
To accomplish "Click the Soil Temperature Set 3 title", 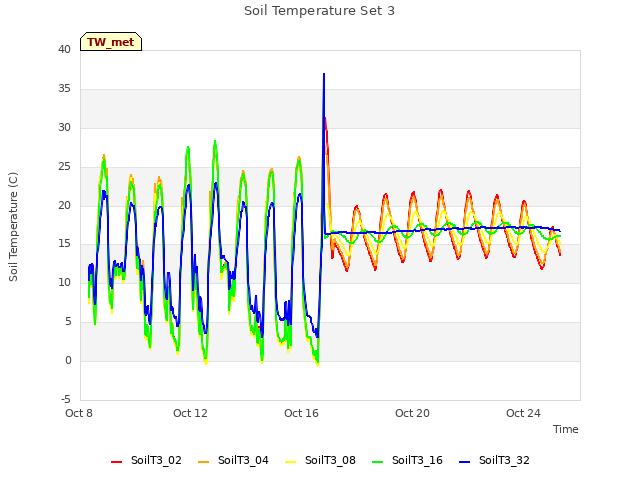I will 320,11.
